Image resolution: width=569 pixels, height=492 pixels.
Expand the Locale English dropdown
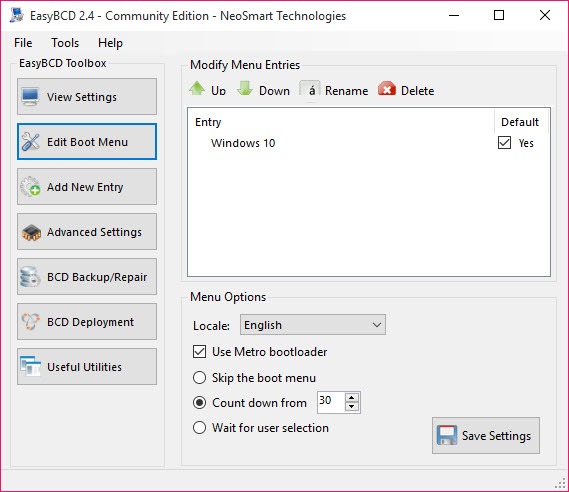click(312, 325)
